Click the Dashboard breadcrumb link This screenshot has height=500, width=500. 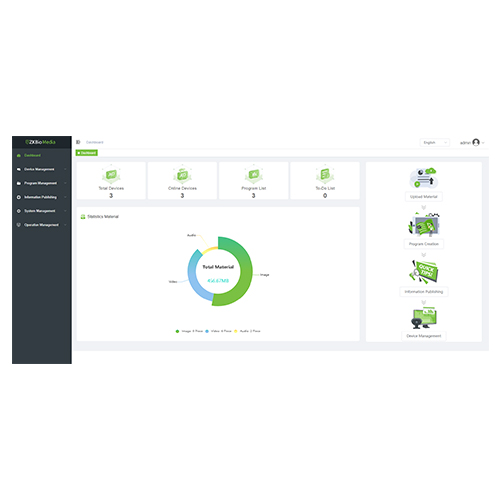[x=95, y=142]
